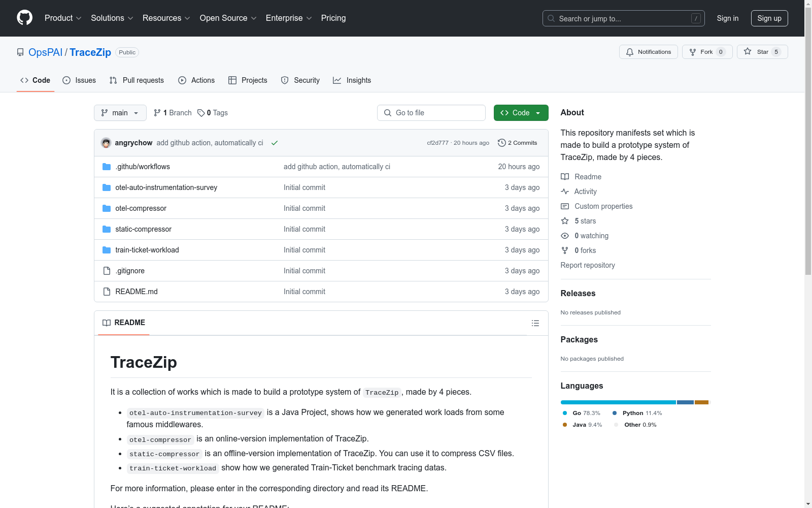
Task: Fork the TraceZip repository
Action: [x=707, y=52]
